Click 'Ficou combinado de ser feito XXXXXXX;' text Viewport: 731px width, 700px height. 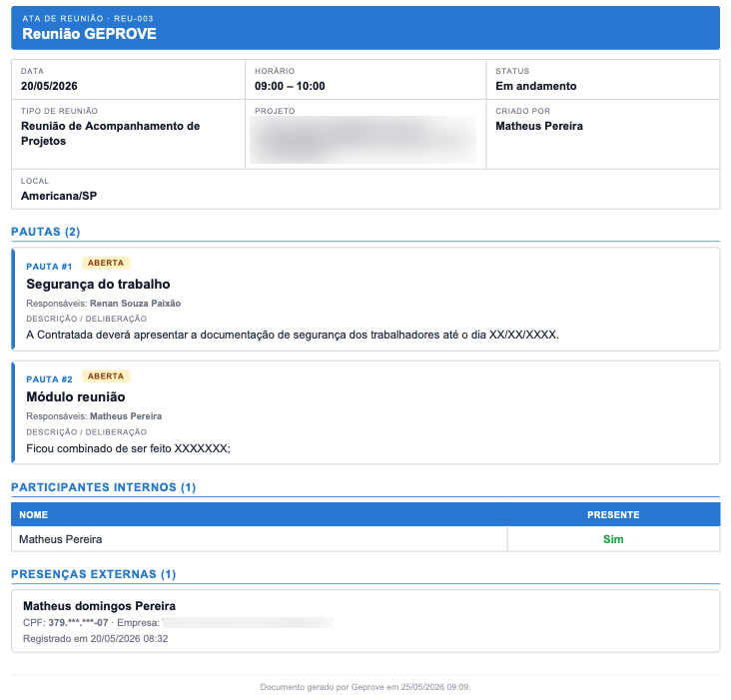[128, 448]
